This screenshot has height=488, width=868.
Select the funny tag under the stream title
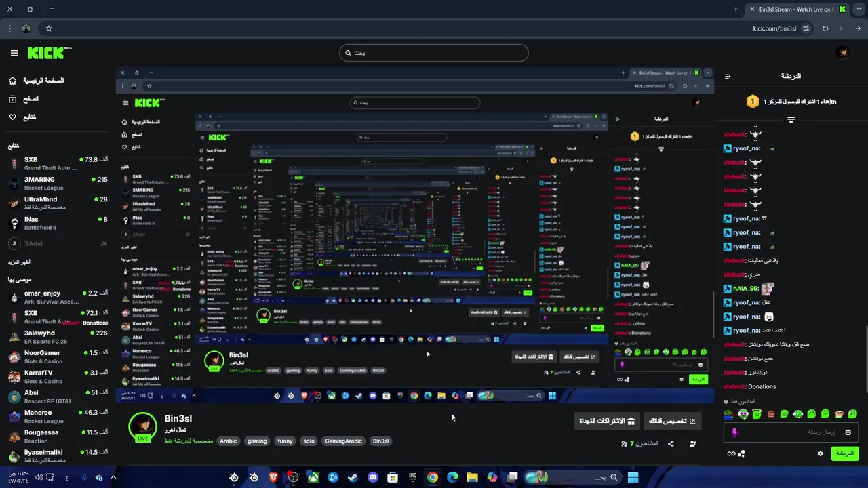point(285,441)
